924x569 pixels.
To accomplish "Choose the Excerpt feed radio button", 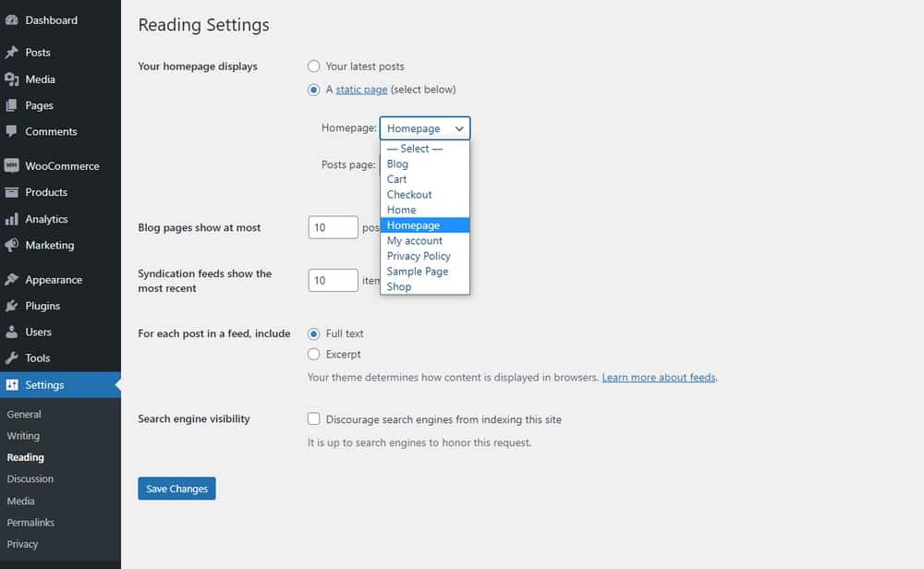I will (x=313, y=354).
